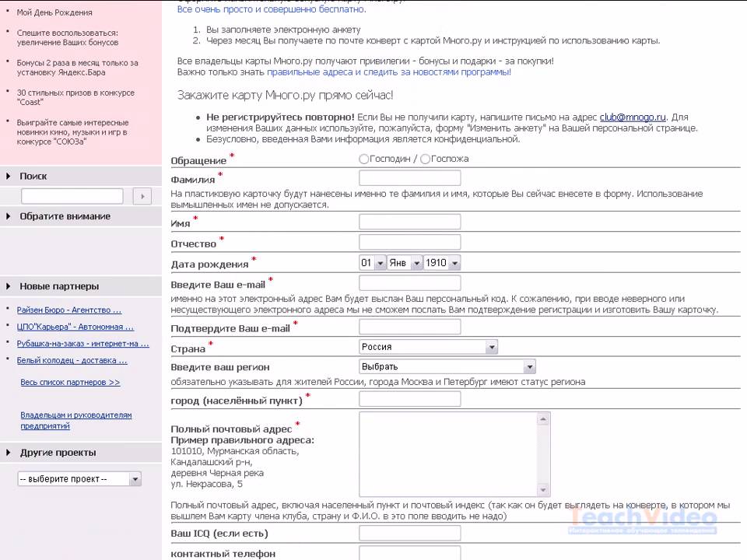The height and width of the screenshot is (560, 747).
Task: Click the Имя input field
Action: click(x=410, y=222)
